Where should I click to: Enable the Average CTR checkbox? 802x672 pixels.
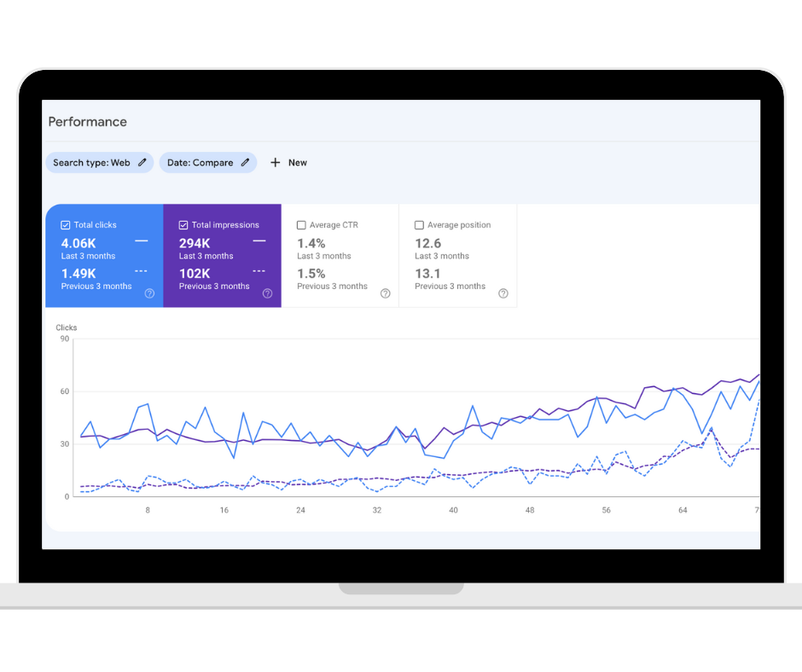click(x=301, y=225)
